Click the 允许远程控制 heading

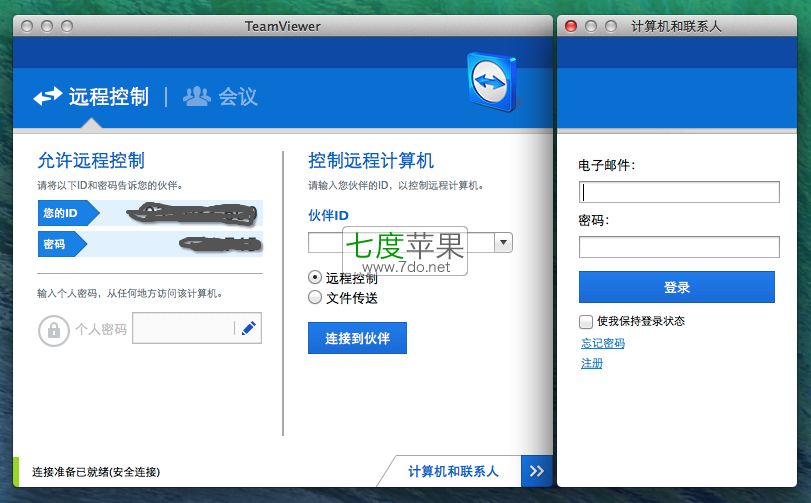91,160
